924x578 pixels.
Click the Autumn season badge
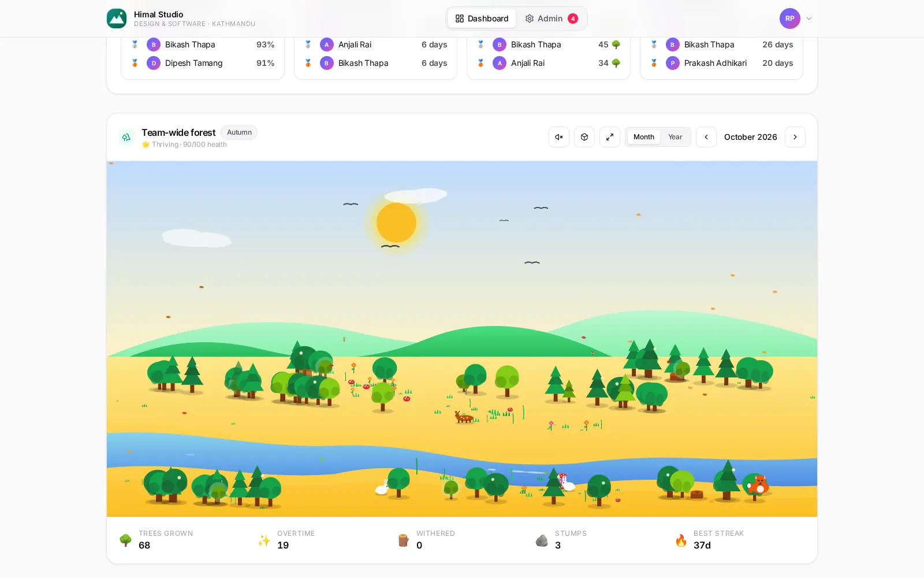coord(239,132)
